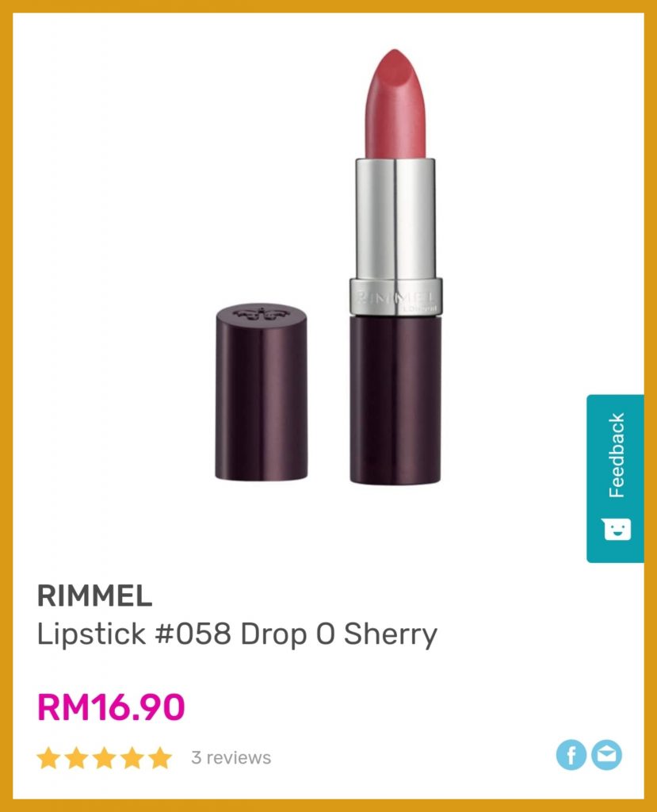The height and width of the screenshot is (812, 657).
Task: Click the fourth rating star
Action: point(132,757)
